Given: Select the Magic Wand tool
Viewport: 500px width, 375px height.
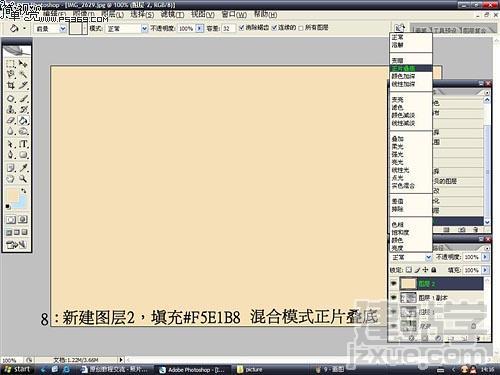Looking at the screenshot, I should pos(23,74).
